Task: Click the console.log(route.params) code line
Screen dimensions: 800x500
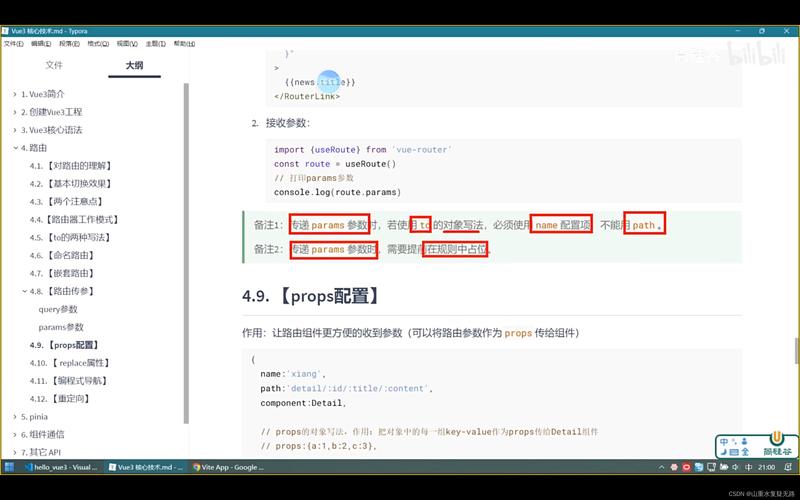Action: pos(337,192)
